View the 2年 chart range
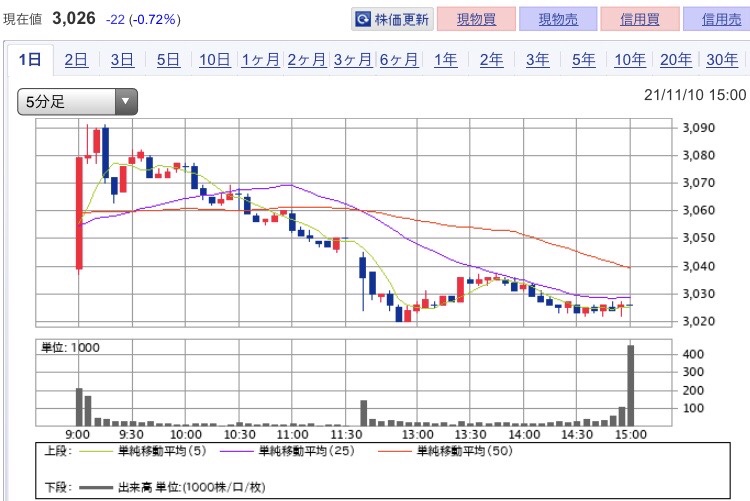Screen dimensions: 750x501 [x=491, y=60]
